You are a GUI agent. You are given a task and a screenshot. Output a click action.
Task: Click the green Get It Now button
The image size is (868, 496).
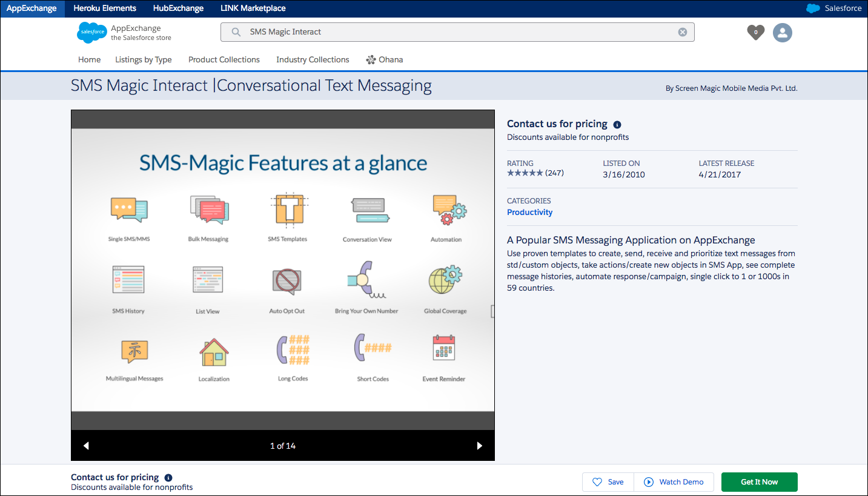[760, 482]
